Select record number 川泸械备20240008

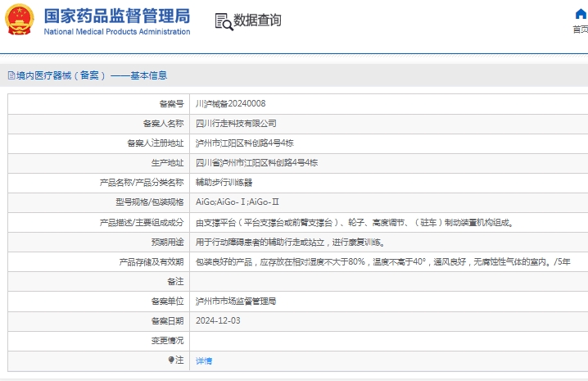tap(230, 103)
